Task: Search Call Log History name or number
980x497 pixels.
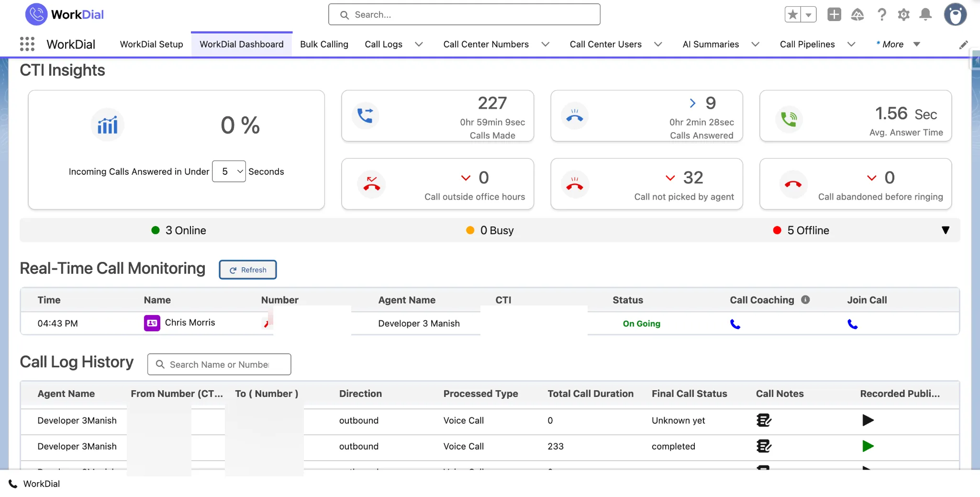Action: [219, 364]
